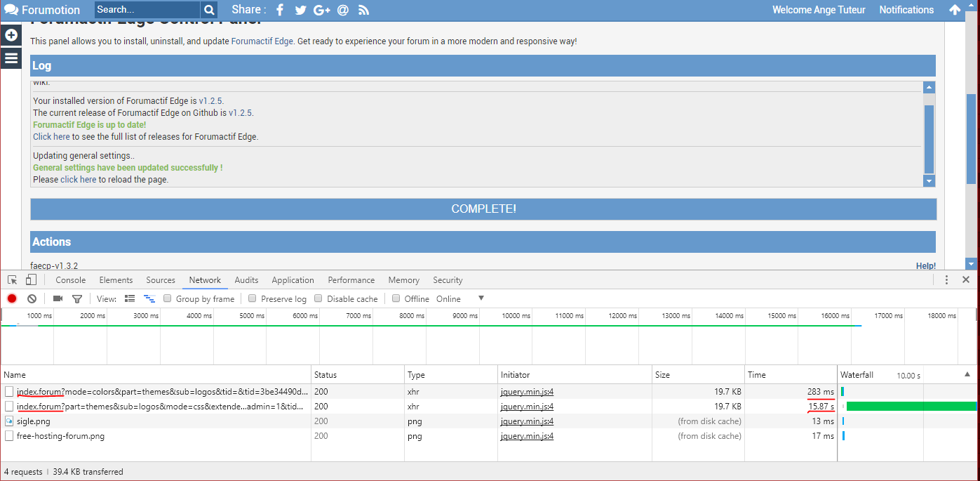This screenshot has width=980, height=481.
Task: Sort by the Size column header
Action: [x=698, y=375]
